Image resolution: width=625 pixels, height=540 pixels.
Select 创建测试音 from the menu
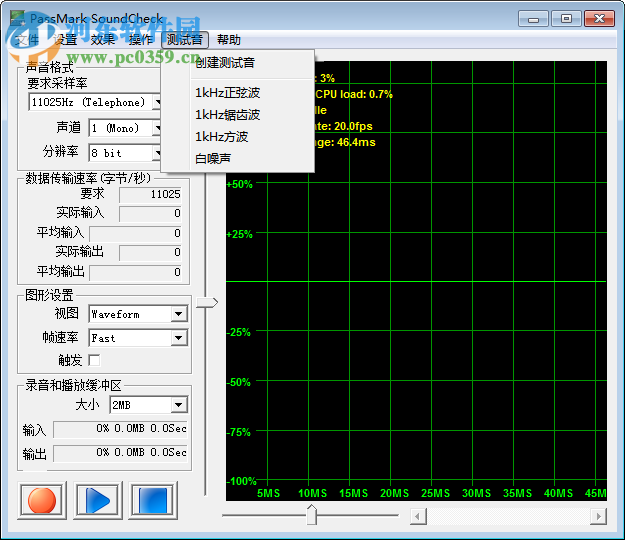click(224, 63)
